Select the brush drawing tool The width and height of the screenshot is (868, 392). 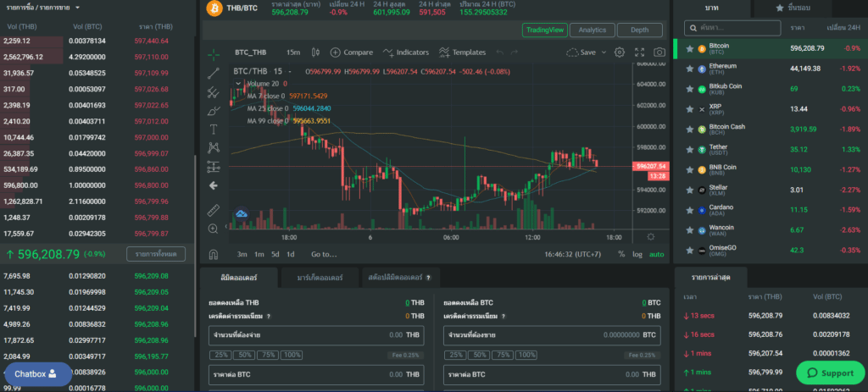(213, 111)
